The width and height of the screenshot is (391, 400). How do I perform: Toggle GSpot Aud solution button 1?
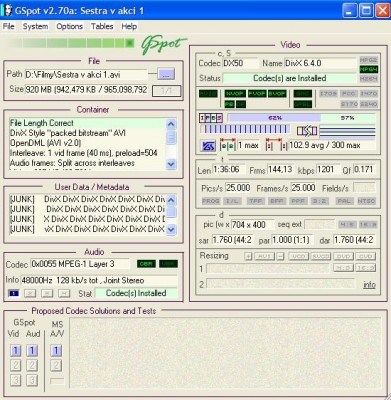[x=32, y=351]
